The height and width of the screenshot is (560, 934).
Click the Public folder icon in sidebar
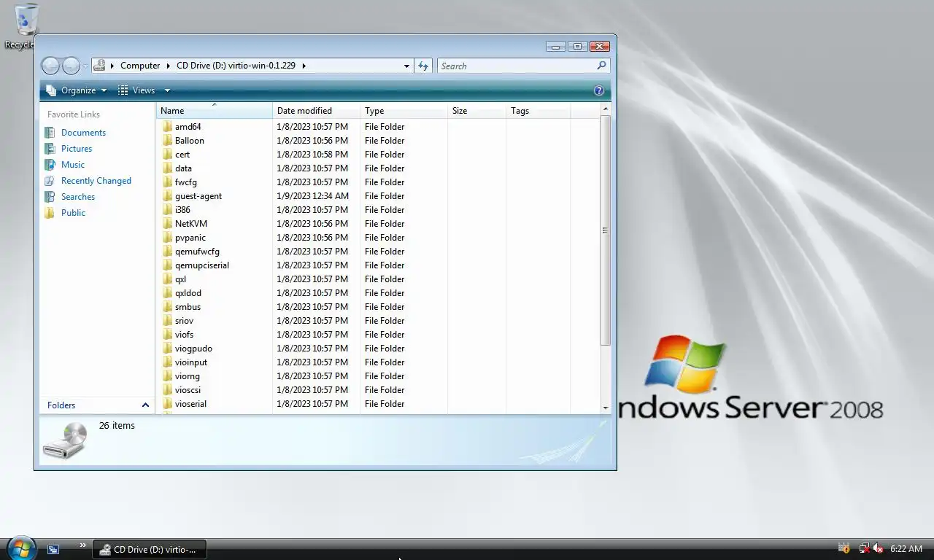(x=50, y=213)
